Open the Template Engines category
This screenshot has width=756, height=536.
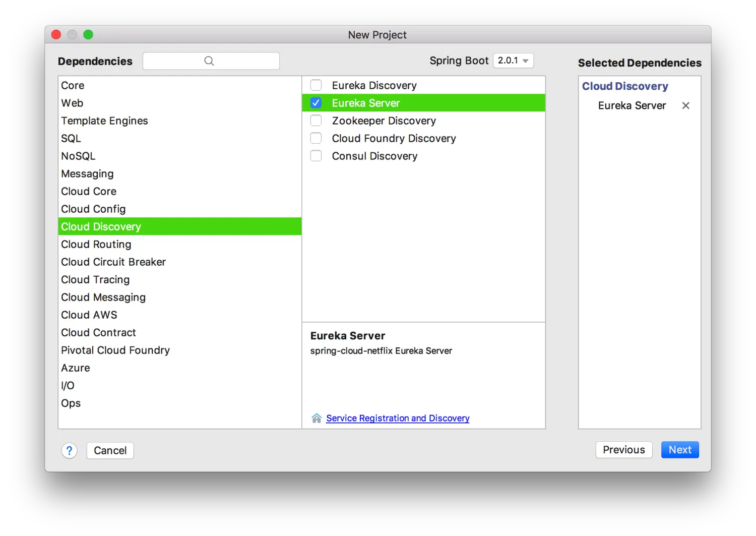coord(180,121)
